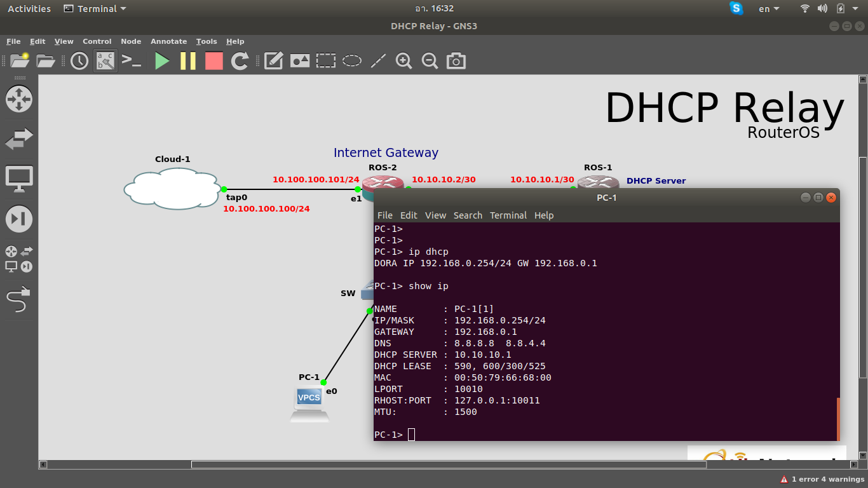Open GNS3 Node menu
Viewport: 868px width, 488px height.
coord(131,41)
